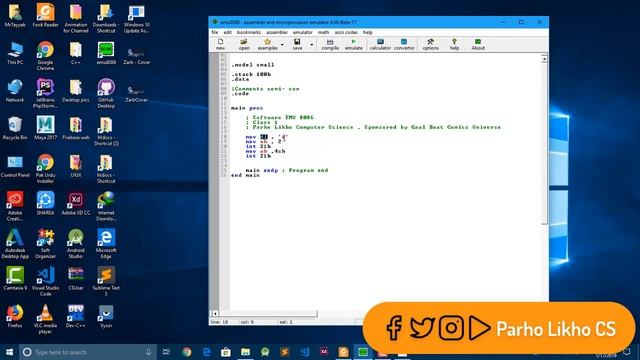The image size is (640, 360).
Task: Open the examples star button
Action: [x=267, y=44]
